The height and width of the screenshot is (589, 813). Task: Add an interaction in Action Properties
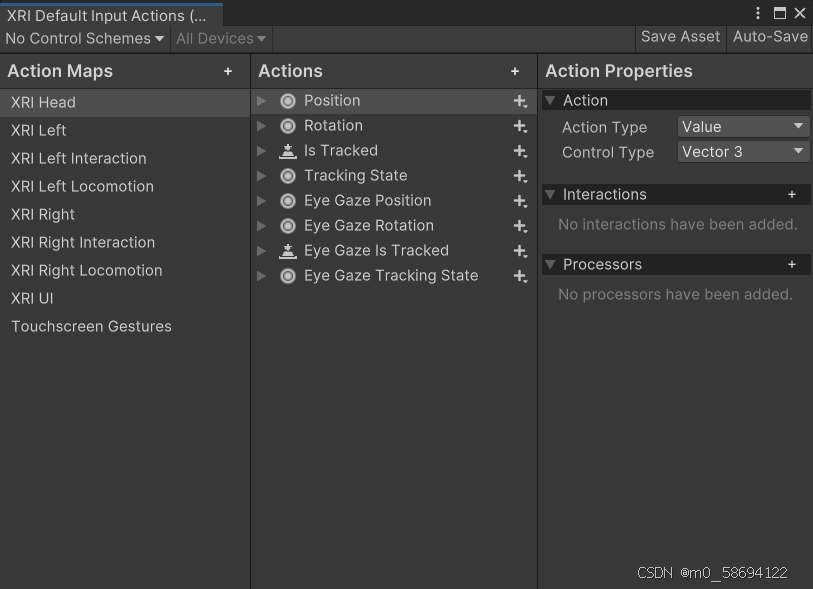tap(792, 194)
